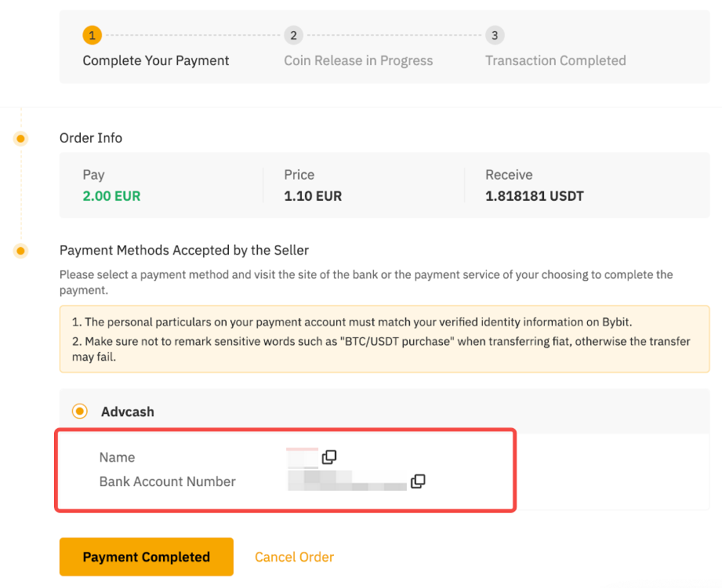Click the blurred Bank Account Number value
The height and width of the screenshot is (588, 722).
pos(346,481)
